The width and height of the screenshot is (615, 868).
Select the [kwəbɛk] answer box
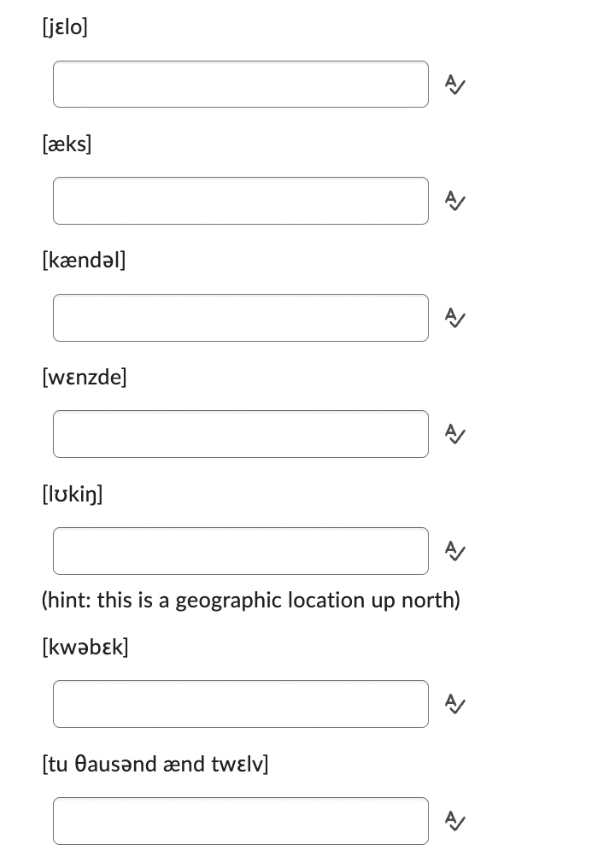(x=240, y=704)
